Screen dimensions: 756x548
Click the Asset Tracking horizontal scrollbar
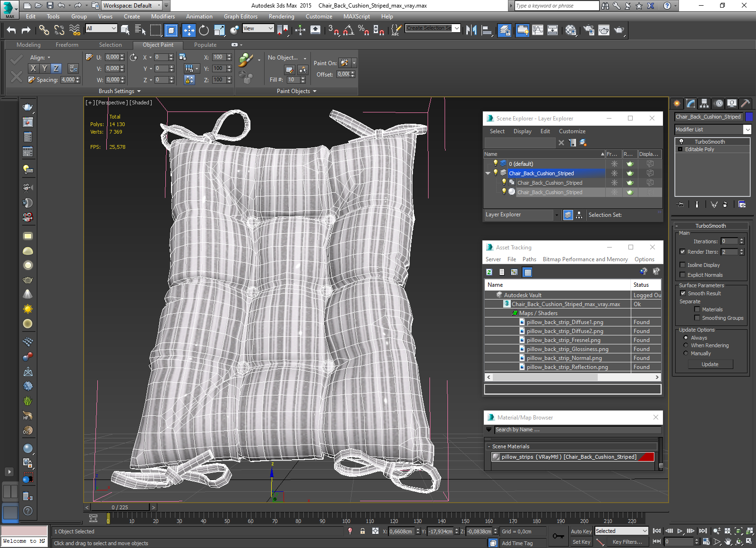pyautogui.click(x=572, y=377)
